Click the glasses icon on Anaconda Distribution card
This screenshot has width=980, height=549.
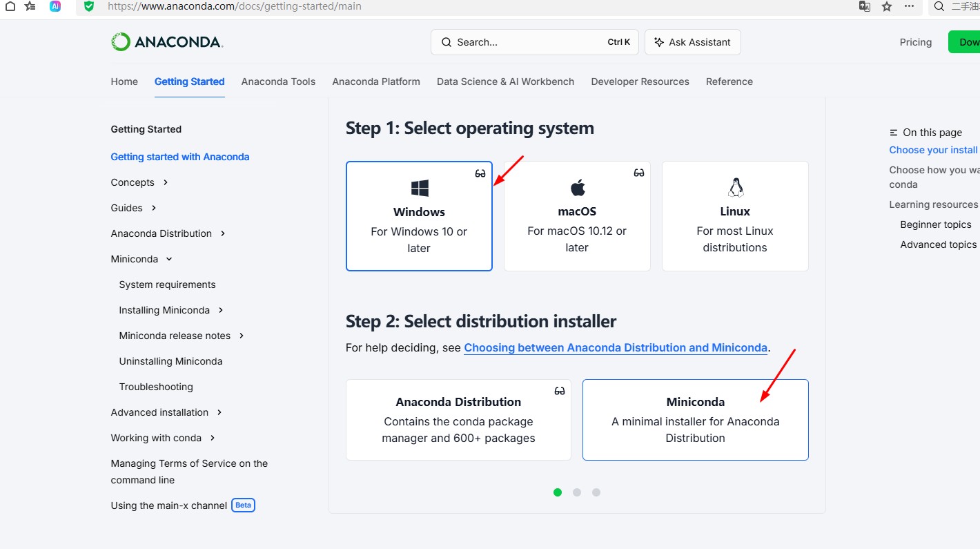point(560,391)
